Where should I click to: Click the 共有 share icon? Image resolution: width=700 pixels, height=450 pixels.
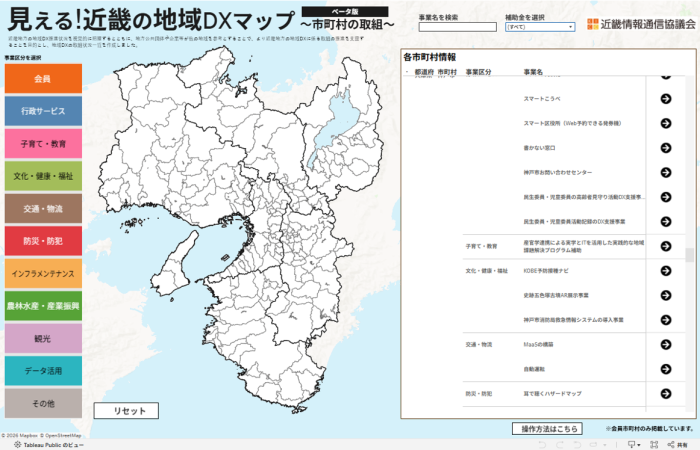pyautogui.click(x=677, y=445)
